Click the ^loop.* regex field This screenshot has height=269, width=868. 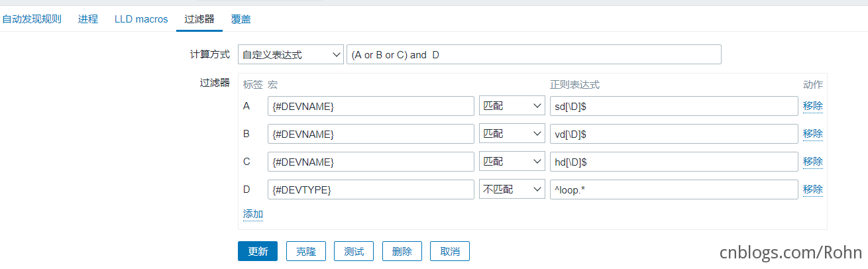point(673,189)
